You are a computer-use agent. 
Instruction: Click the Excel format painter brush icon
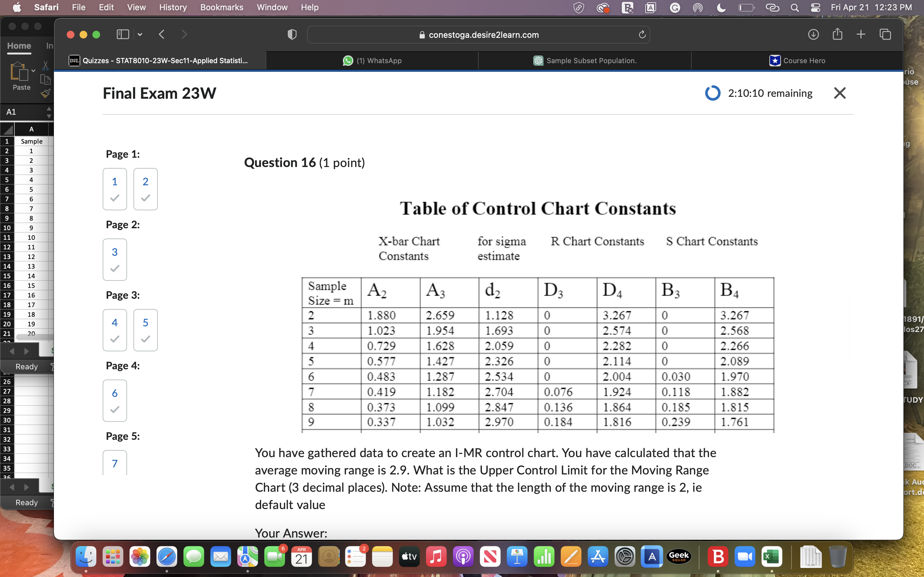tap(46, 93)
